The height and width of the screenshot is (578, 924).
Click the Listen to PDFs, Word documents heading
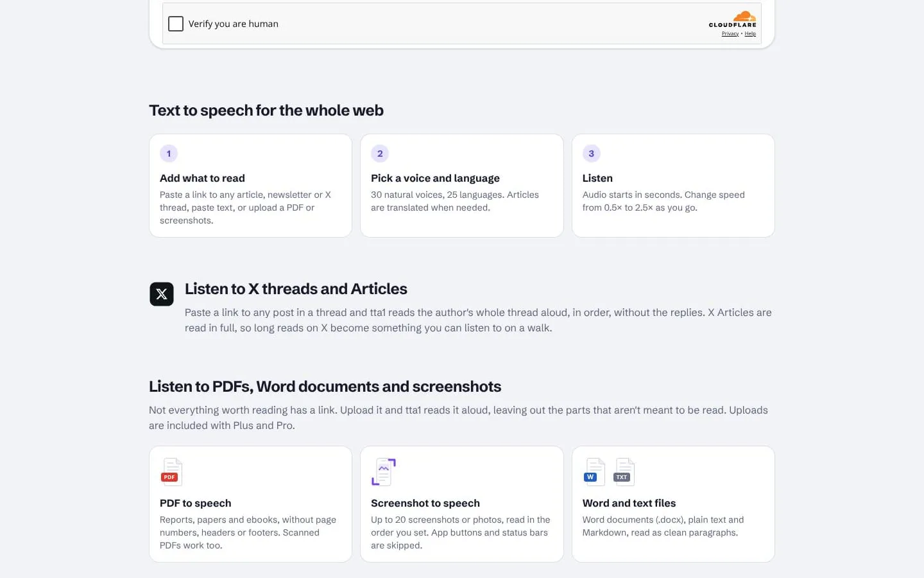coord(325,387)
